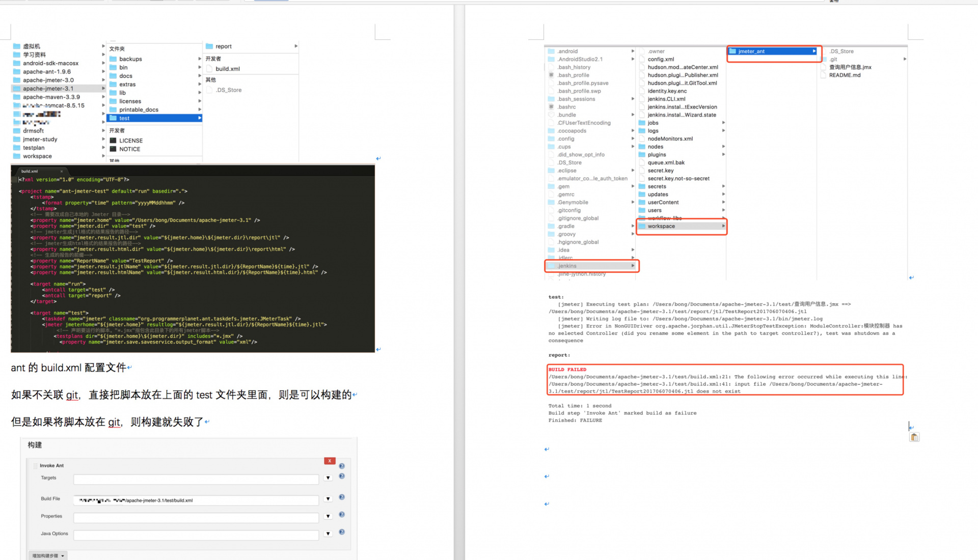Expand the Java Options field dropdown arrow

[328, 534]
